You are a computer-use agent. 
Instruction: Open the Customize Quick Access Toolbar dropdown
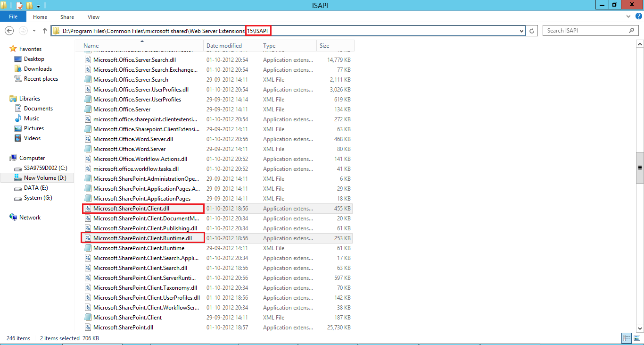pyautogui.click(x=39, y=6)
